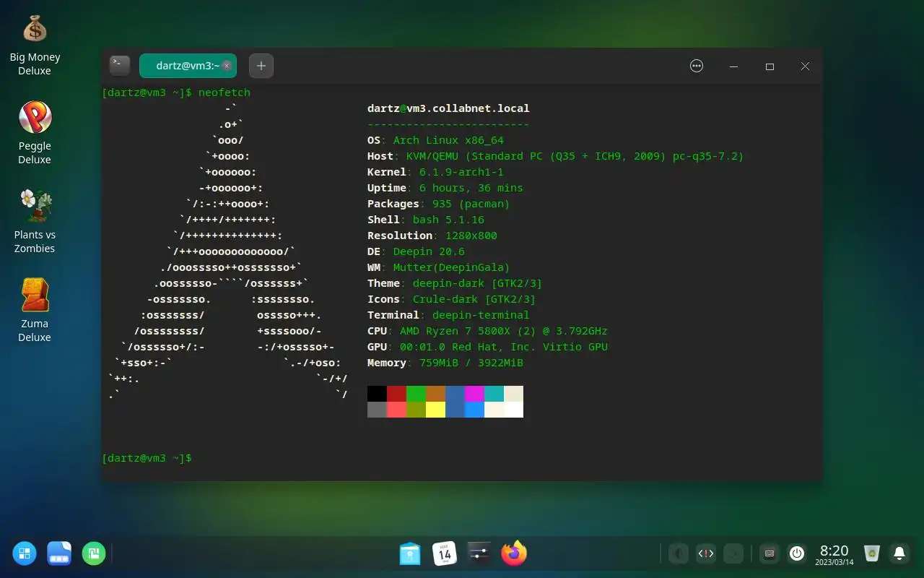
Task: Launch Plants vs Zombies from desktop
Action: coord(35,222)
